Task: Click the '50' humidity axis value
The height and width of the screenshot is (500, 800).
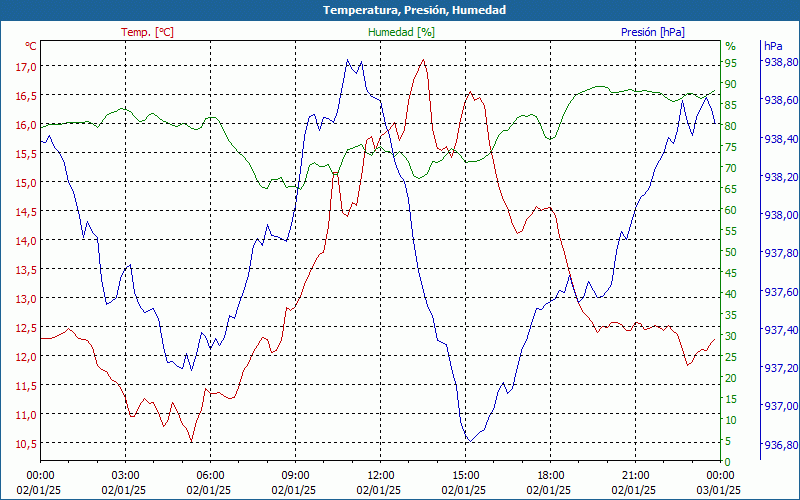Action: (731, 252)
